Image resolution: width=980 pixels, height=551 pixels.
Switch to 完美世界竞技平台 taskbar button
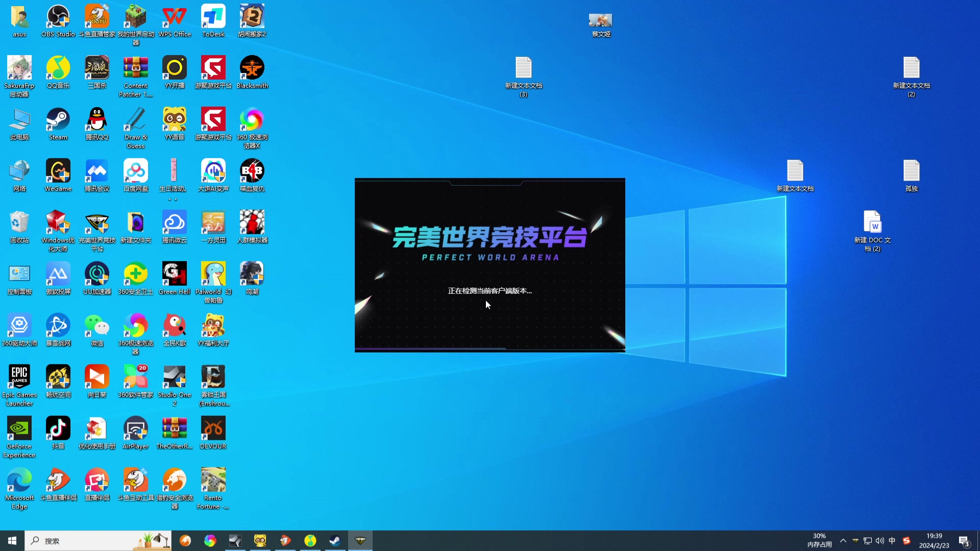click(x=360, y=541)
